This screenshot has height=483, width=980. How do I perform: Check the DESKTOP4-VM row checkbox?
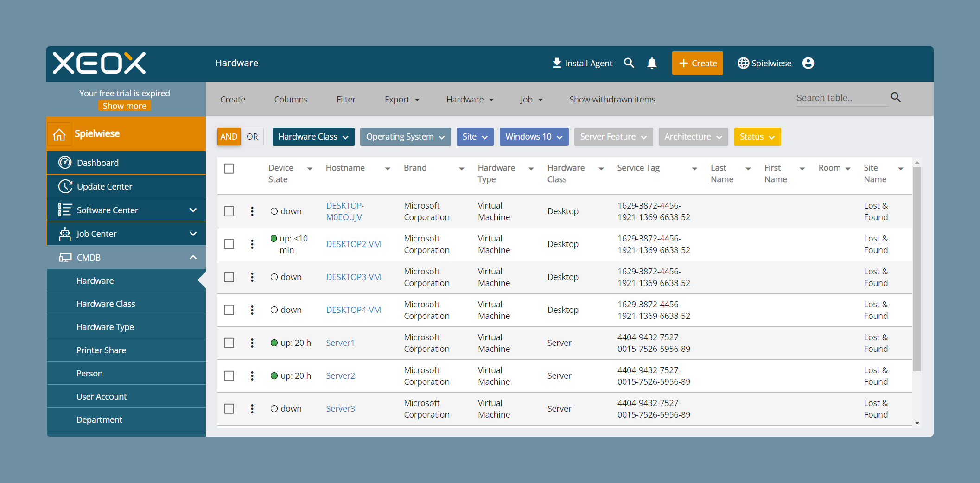[229, 310]
